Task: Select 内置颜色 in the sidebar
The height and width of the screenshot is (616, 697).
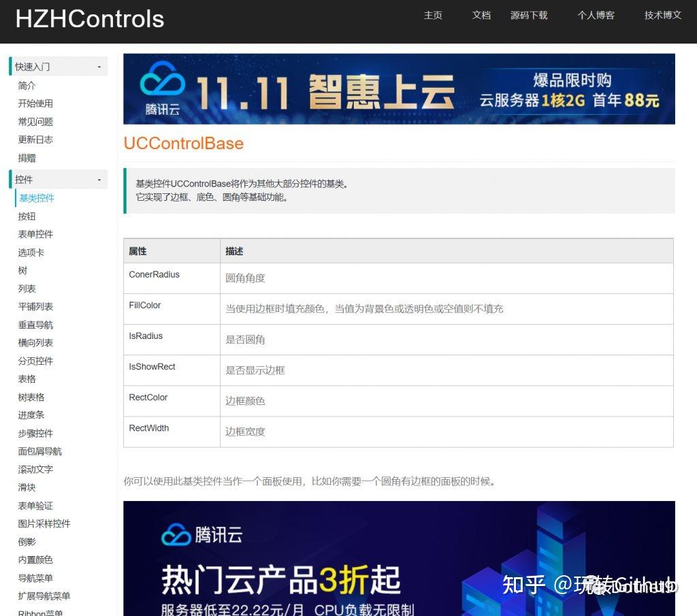Action: pyautogui.click(x=35, y=560)
